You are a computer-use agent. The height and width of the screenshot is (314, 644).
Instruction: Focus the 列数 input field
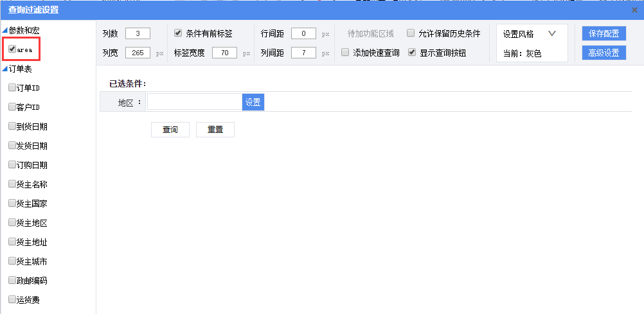point(138,33)
